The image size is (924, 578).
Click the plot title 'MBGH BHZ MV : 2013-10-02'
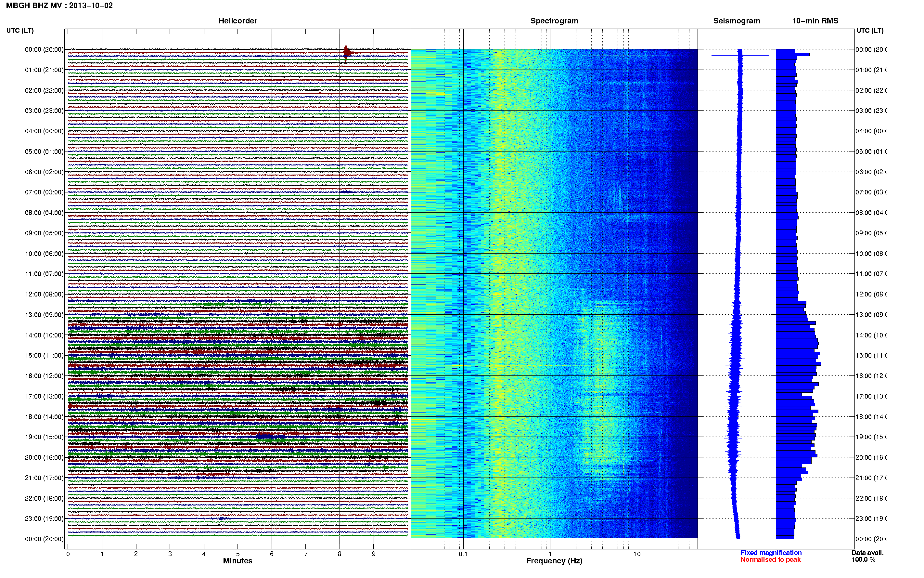[x=59, y=6]
